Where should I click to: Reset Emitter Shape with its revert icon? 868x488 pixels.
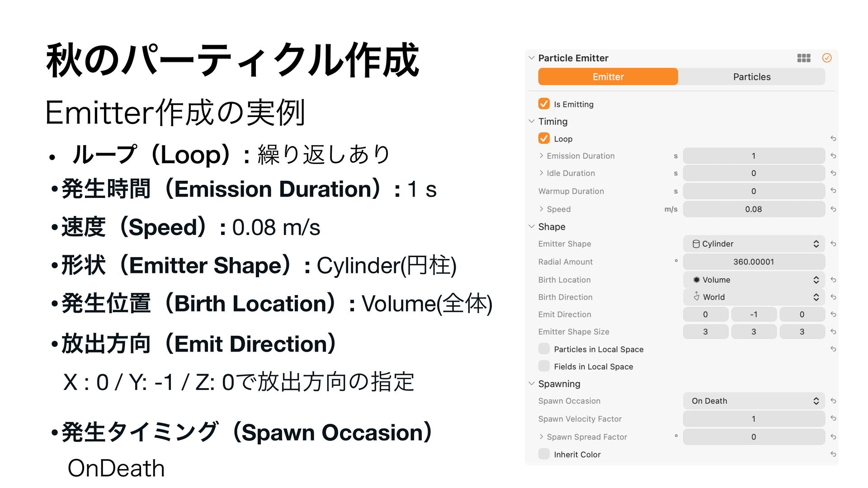tap(833, 244)
